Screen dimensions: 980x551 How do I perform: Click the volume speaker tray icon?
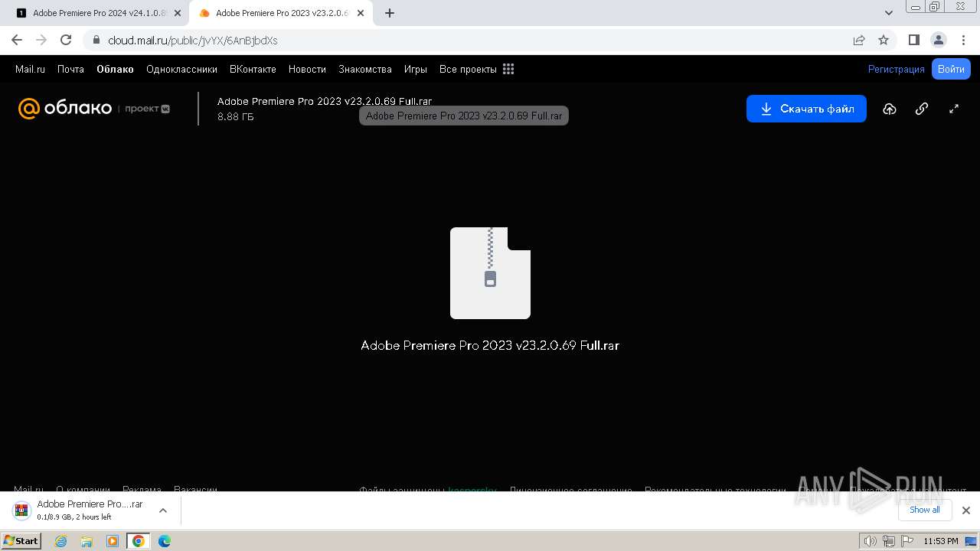point(871,542)
